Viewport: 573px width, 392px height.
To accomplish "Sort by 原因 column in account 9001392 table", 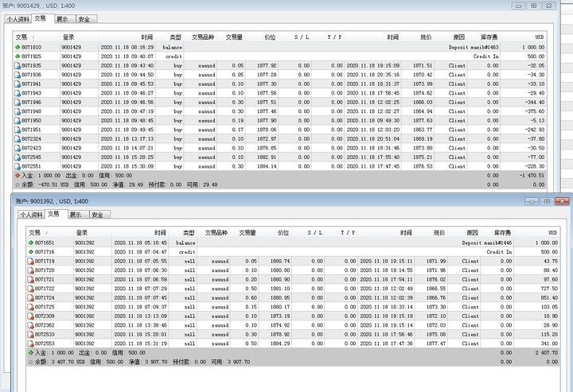I will tap(472, 232).
